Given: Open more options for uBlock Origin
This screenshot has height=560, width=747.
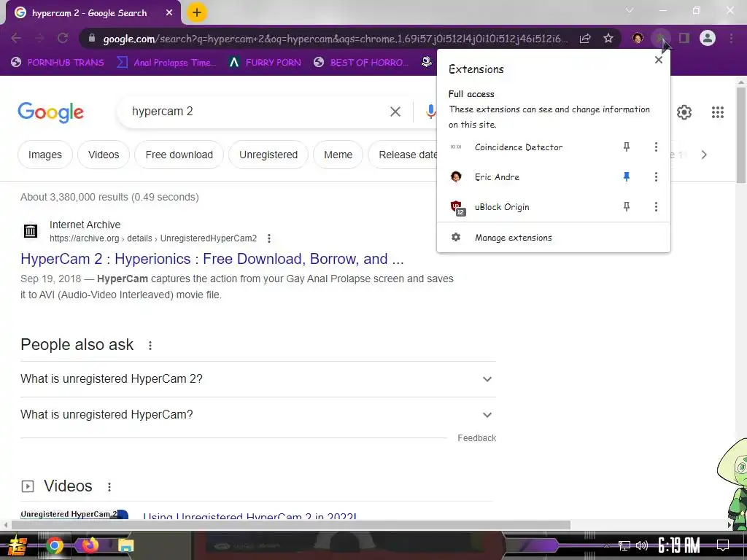Looking at the screenshot, I should click(x=656, y=206).
